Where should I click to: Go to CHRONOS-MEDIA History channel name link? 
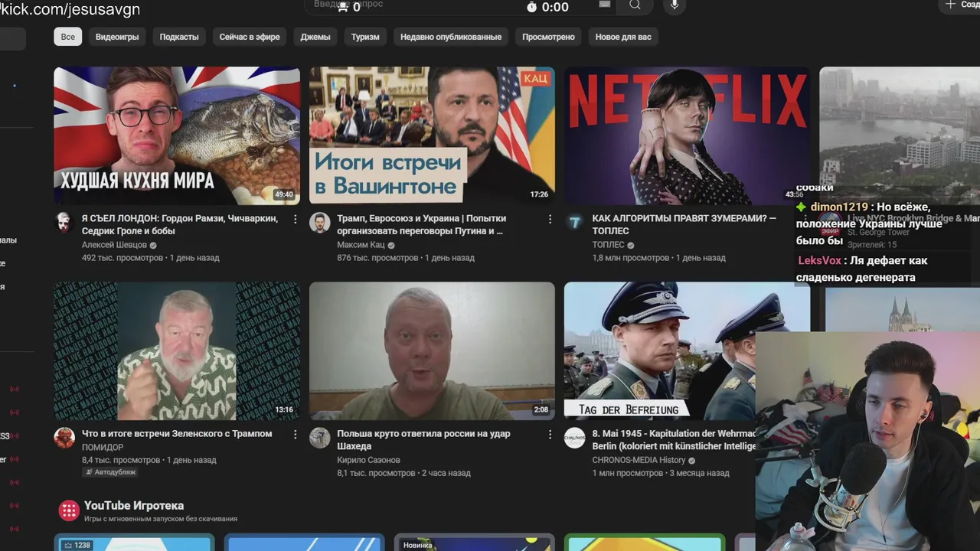[x=639, y=460]
